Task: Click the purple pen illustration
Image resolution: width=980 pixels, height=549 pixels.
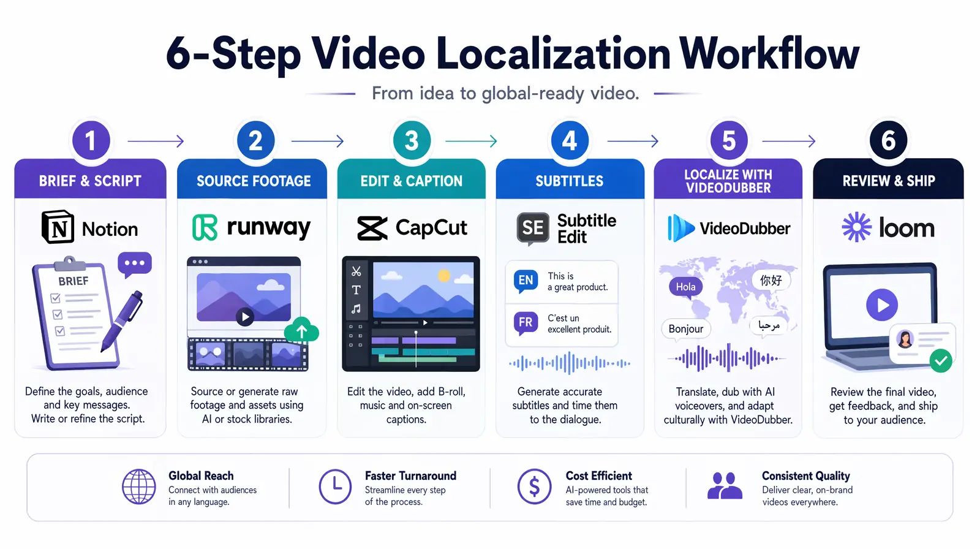Action: coord(121,321)
